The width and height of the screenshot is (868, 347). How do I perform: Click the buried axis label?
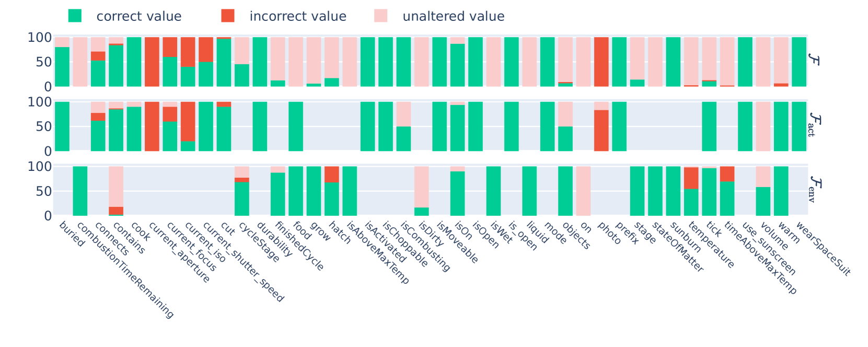tap(72, 234)
